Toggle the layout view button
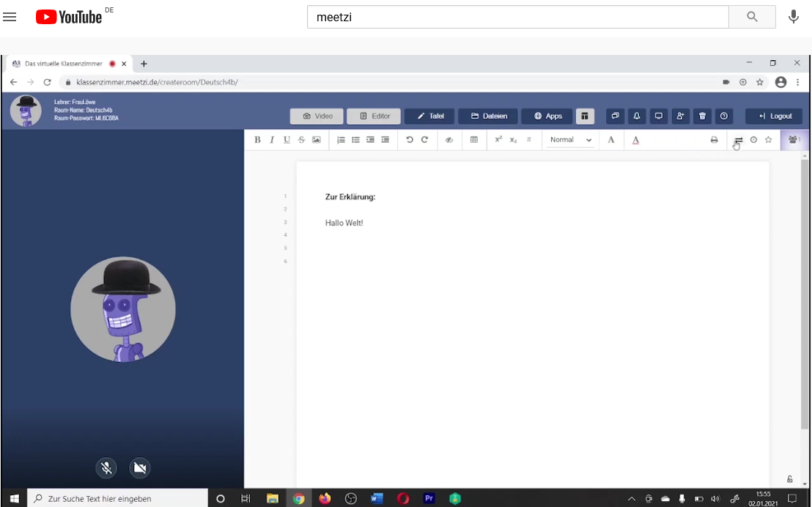Image resolution: width=812 pixels, height=507 pixels. click(x=585, y=116)
